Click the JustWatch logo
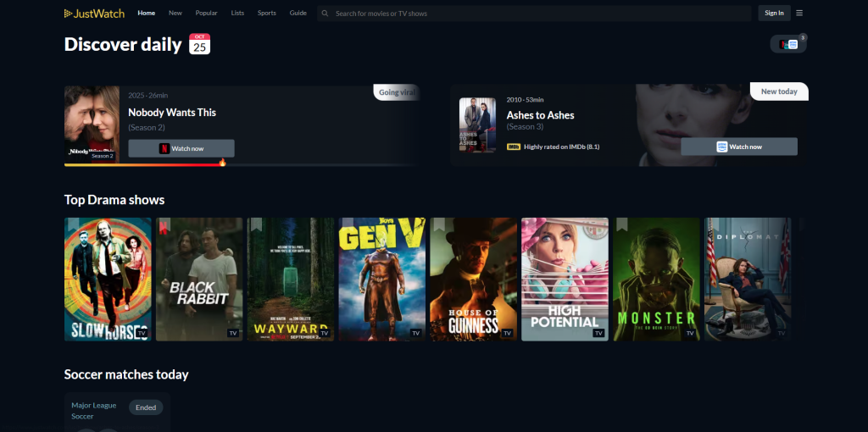The image size is (868, 432). click(x=94, y=14)
